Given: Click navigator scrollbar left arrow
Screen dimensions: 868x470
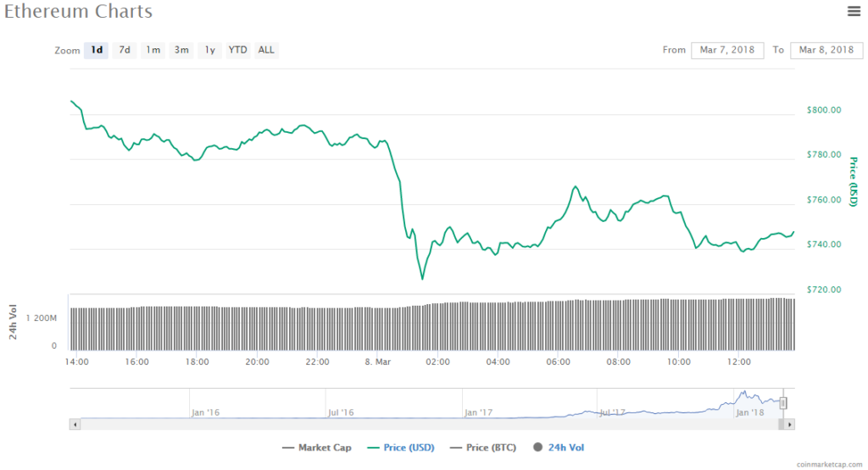Looking at the screenshot, I should 75,423.
